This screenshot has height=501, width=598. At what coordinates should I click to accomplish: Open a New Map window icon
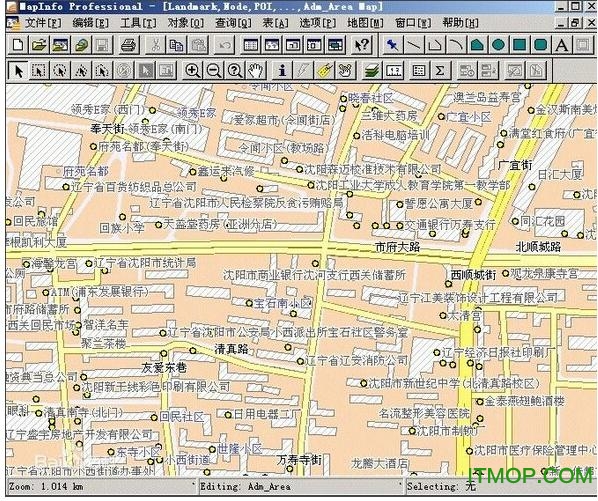tap(272, 45)
